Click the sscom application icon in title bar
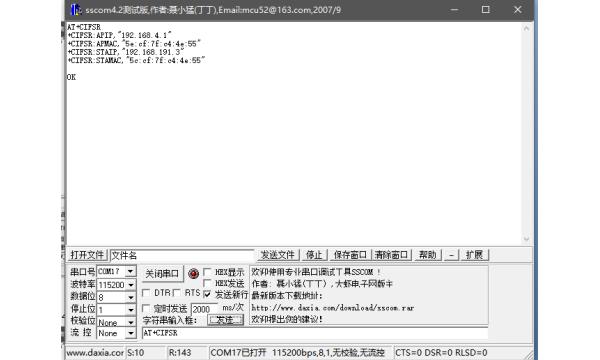 tap(75, 10)
